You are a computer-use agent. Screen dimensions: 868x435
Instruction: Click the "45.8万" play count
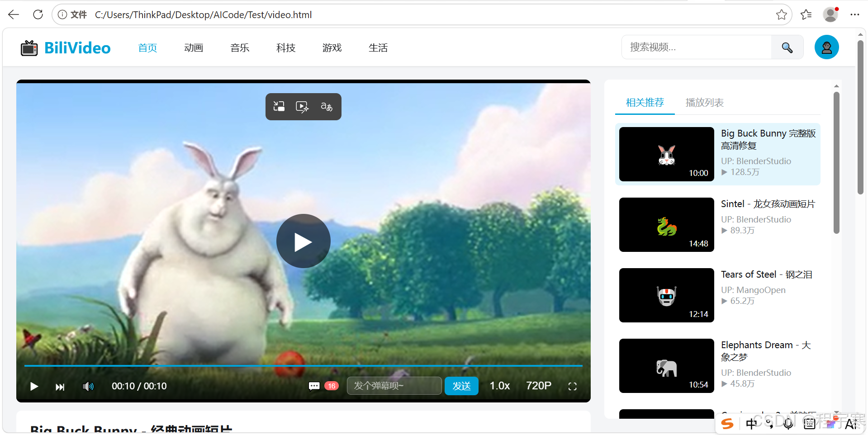(x=738, y=384)
